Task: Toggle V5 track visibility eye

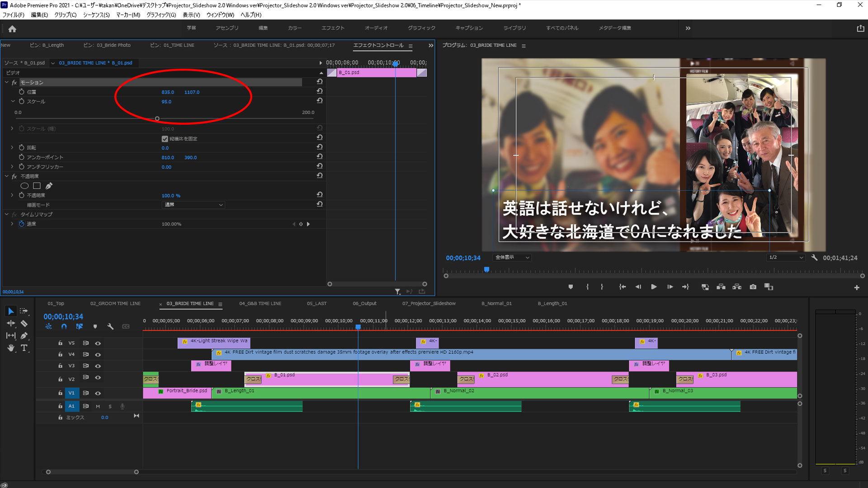Action: pos(98,343)
